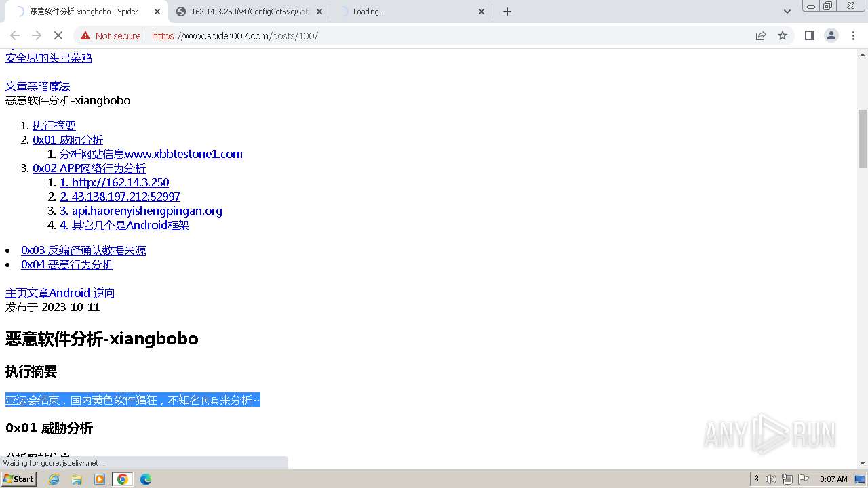Image resolution: width=868 pixels, height=488 pixels.
Task: Click the highlighted 亚运会结束 summary sentence
Action: point(133,400)
